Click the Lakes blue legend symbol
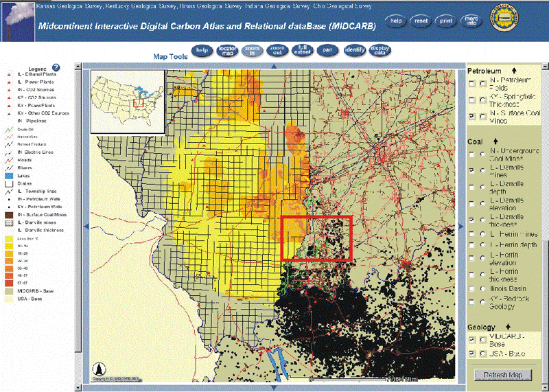This screenshot has height=392, width=549. pyautogui.click(x=9, y=176)
